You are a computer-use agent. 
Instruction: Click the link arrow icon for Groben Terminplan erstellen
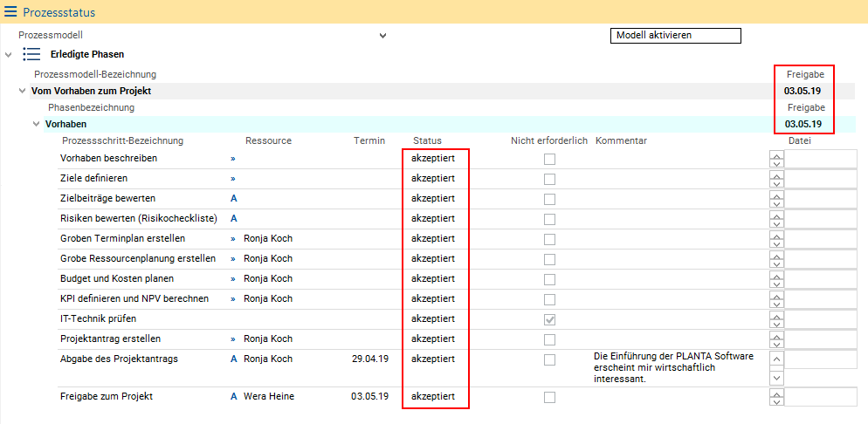point(233,239)
